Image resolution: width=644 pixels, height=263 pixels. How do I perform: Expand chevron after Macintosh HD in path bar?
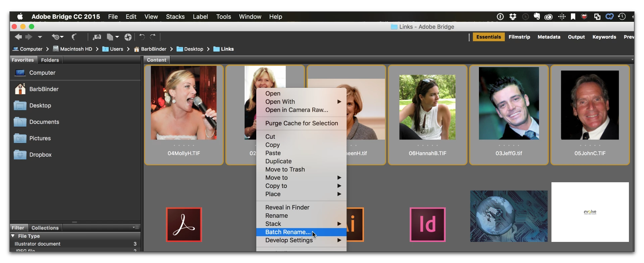pyautogui.click(x=97, y=49)
